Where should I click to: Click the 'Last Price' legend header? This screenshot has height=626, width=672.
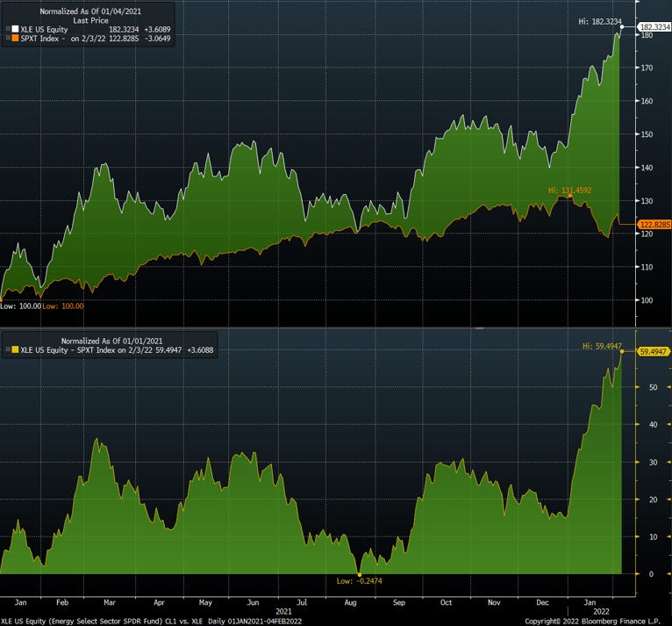90,20
